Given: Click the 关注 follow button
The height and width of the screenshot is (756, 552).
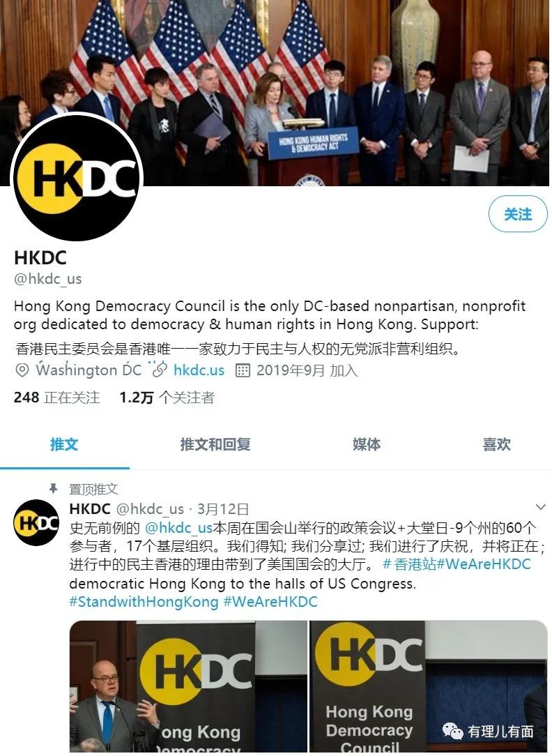Looking at the screenshot, I should [518, 213].
